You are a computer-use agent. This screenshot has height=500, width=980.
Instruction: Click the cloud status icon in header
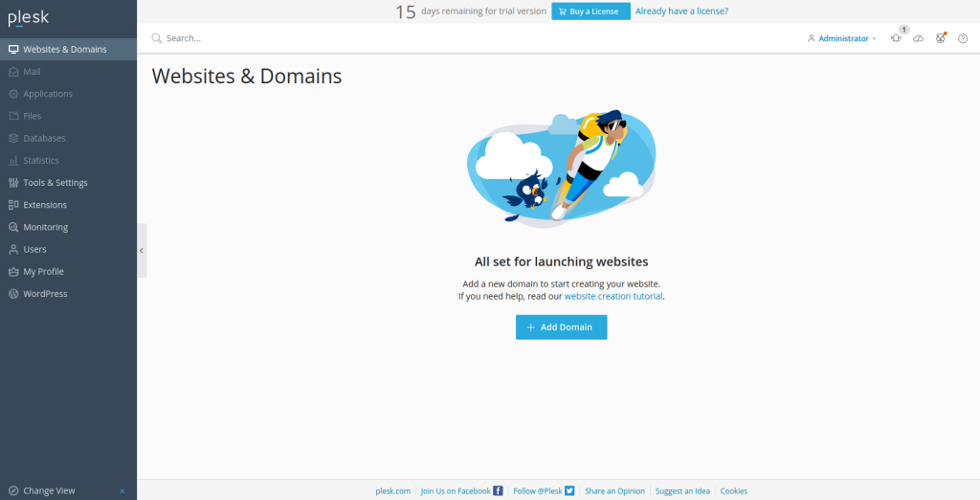pyautogui.click(x=918, y=38)
